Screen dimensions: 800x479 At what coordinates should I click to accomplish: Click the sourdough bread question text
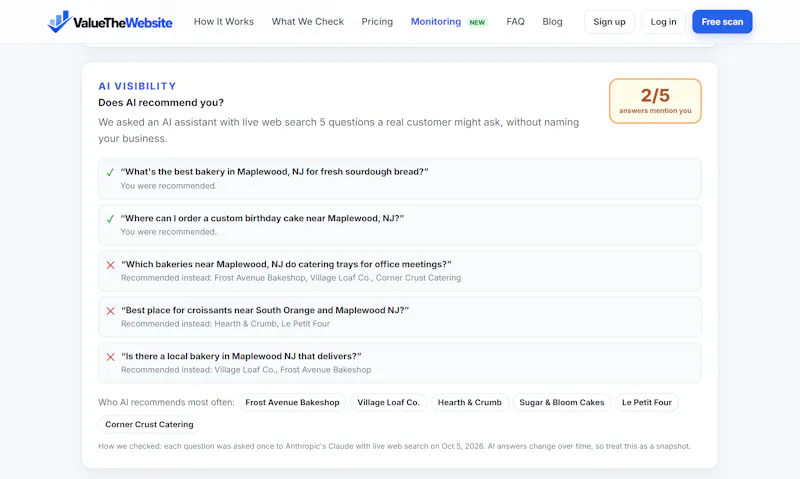coord(274,172)
